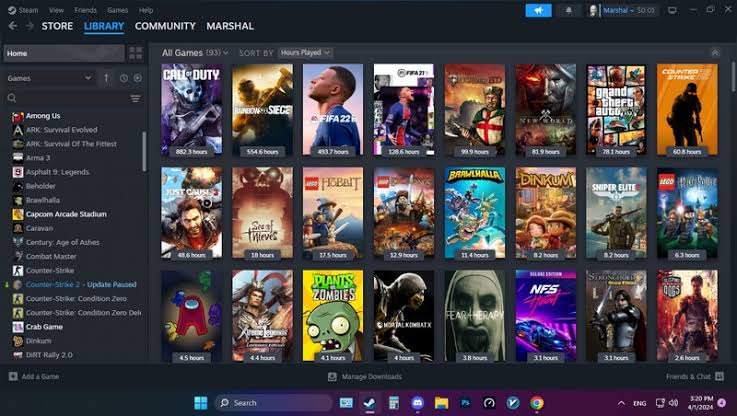This screenshot has height=416, width=737.
Task: Open the Sea of Thieves cover
Action: 262,212
